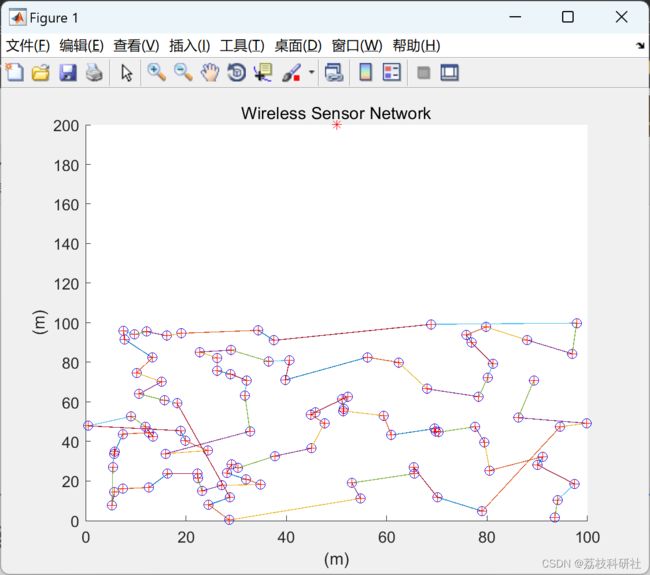Select the Brush data tool
This screenshot has width=650, height=575.
291,73
